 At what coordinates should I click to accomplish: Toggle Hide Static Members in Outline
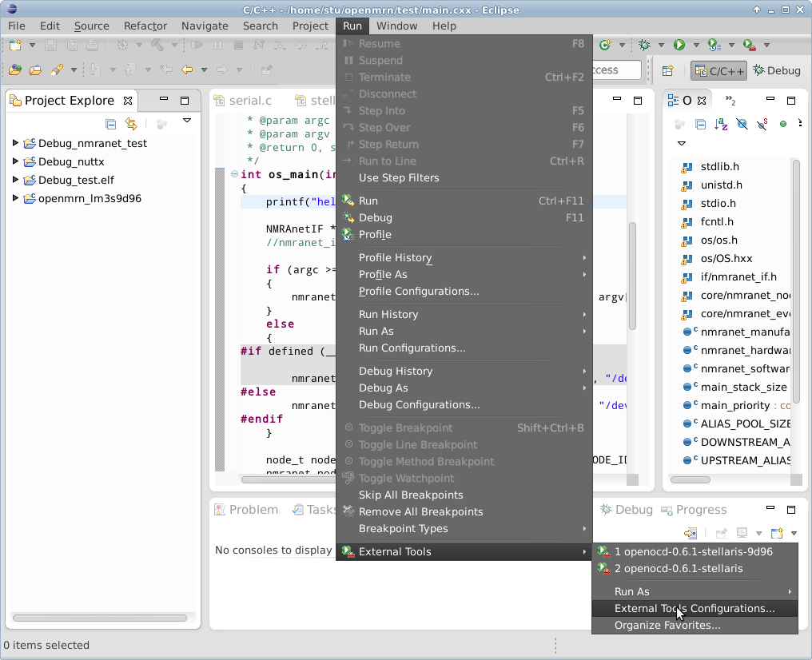(762, 124)
